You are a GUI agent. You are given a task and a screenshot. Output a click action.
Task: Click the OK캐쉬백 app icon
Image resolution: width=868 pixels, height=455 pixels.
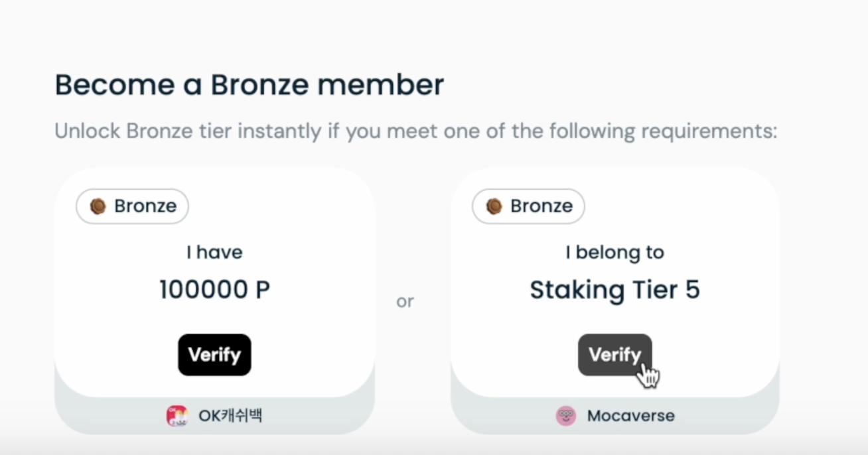coord(177,416)
